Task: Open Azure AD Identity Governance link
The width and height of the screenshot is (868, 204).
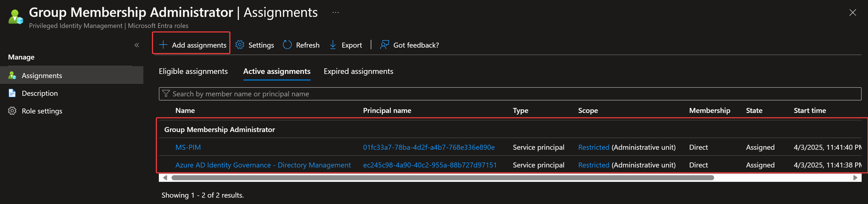Action: (x=263, y=165)
